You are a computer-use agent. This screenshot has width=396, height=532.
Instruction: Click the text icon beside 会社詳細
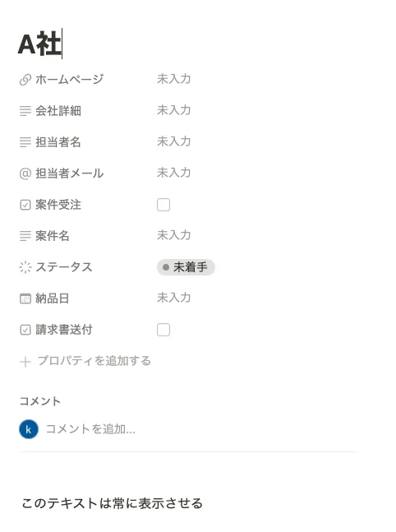[25, 111]
